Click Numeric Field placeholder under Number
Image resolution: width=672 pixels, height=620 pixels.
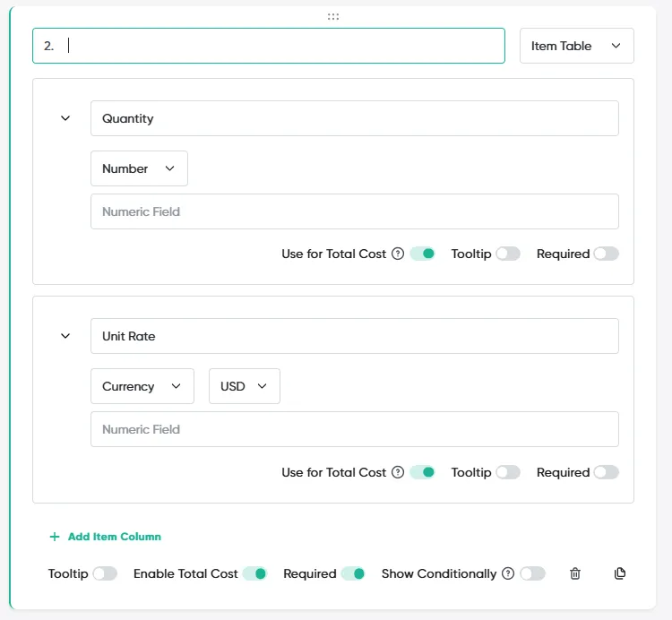(355, 211)
